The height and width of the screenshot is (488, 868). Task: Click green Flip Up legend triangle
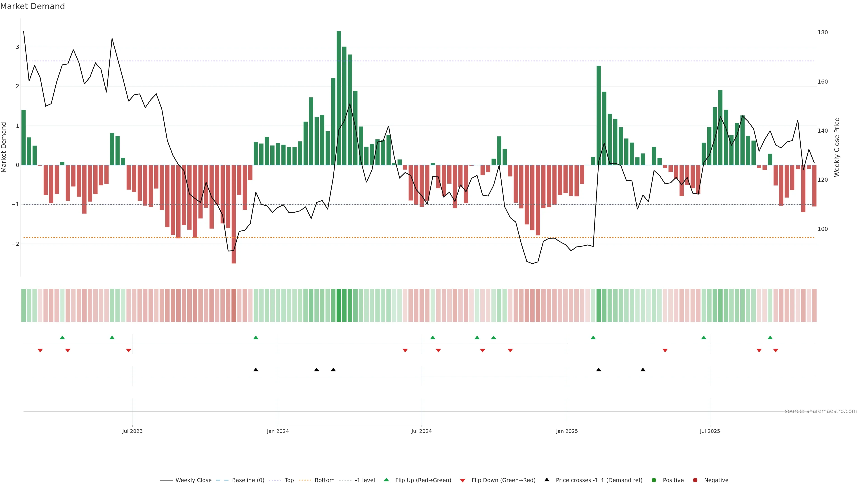tap(387, 480)
